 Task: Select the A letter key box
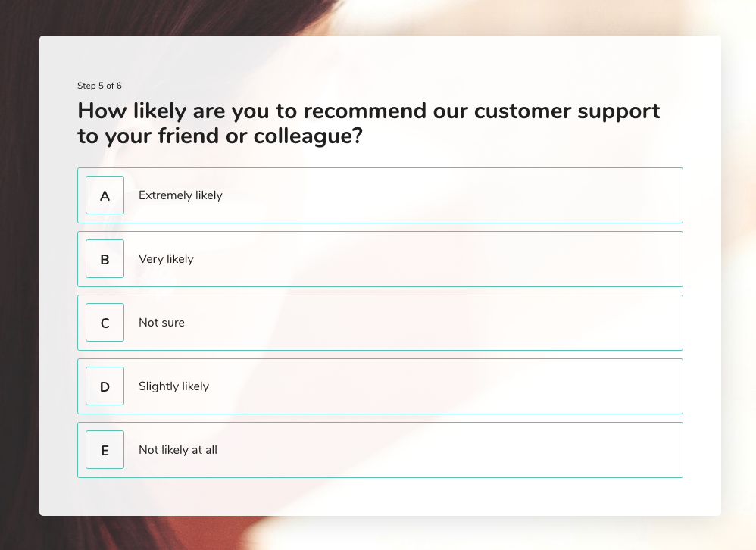click(105, 195)
